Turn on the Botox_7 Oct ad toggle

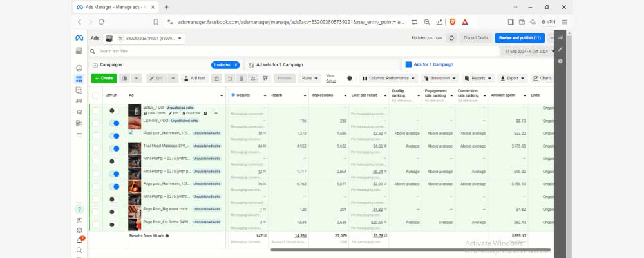click(113, 110)
